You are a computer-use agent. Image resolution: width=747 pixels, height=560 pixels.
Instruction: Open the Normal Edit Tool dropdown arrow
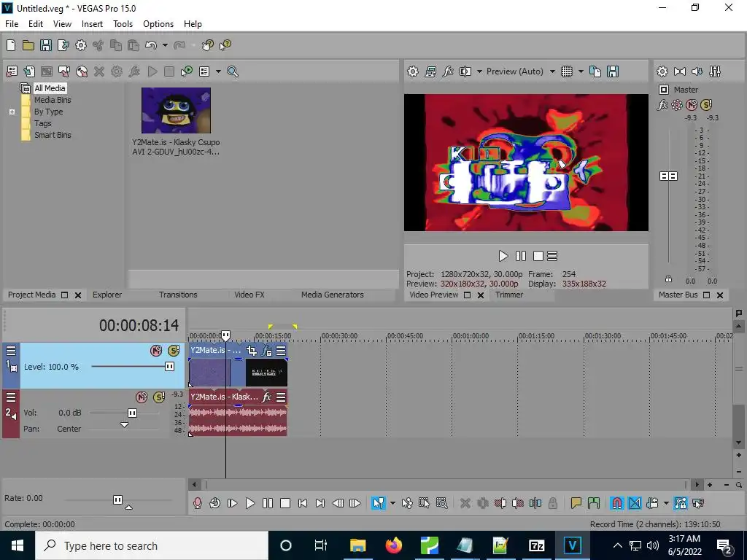[x=392, y=503]
